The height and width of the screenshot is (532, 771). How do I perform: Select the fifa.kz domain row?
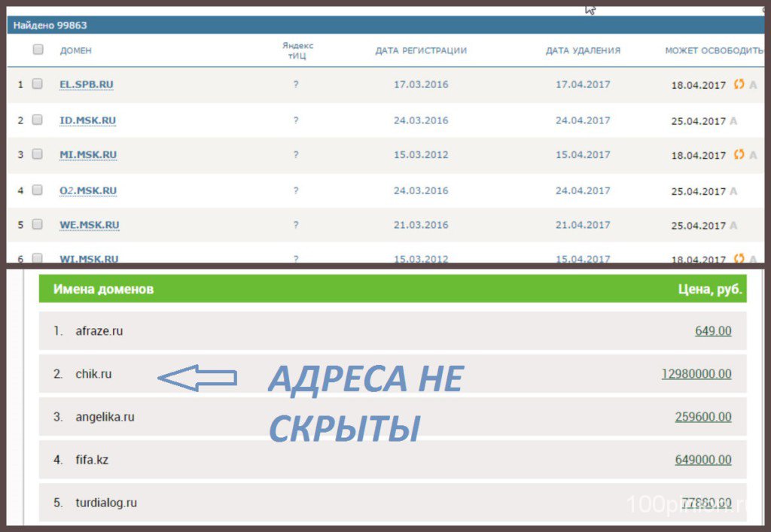[x=92, y=460]
